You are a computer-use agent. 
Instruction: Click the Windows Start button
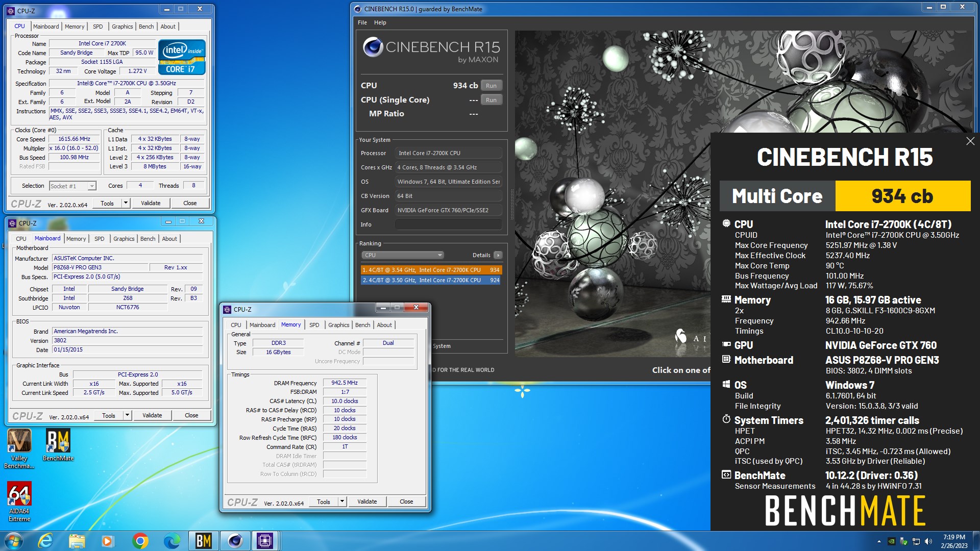coord(13,541)
